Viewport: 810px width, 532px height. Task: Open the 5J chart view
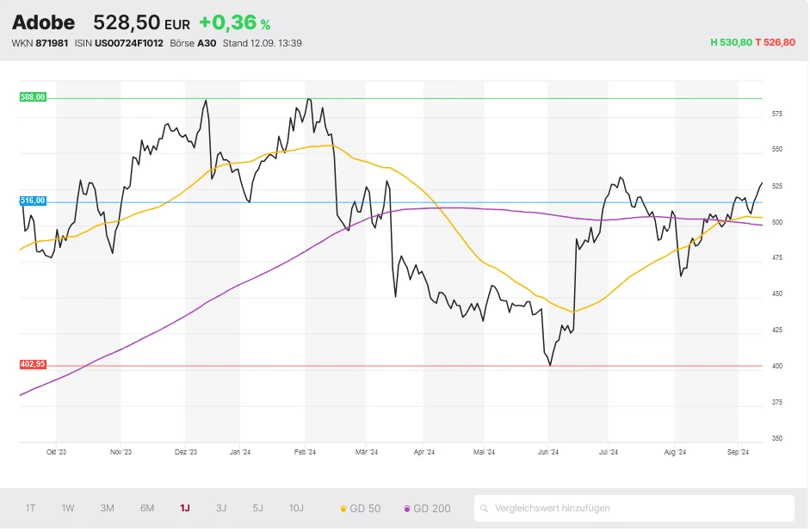point(257,508)
